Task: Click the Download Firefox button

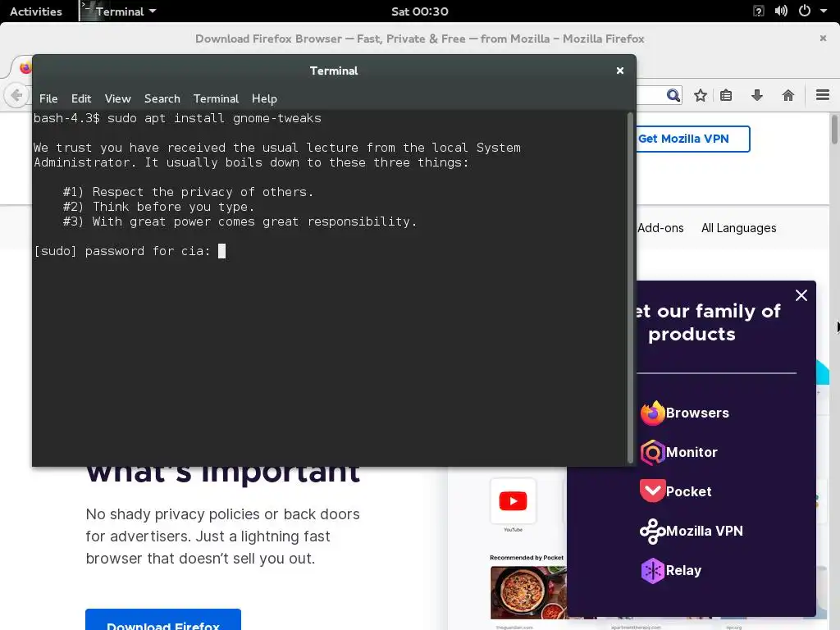Action: point(163,619)
